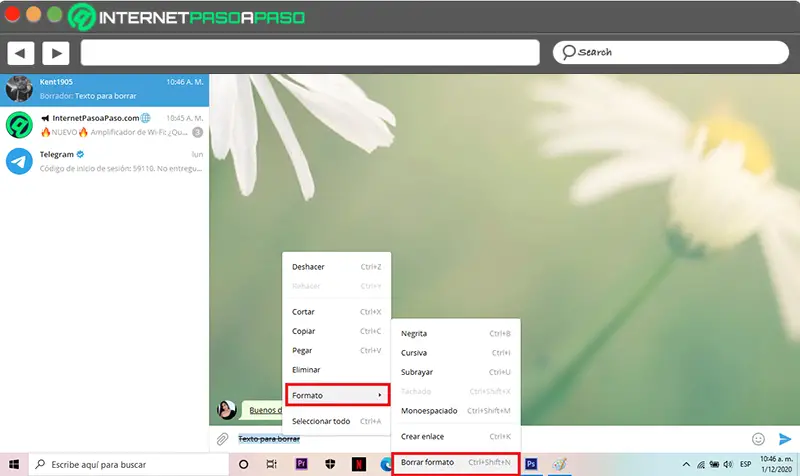800x476 pixels.
Task: Choose Crear enlace option
Action: click(x=456, y=437)
